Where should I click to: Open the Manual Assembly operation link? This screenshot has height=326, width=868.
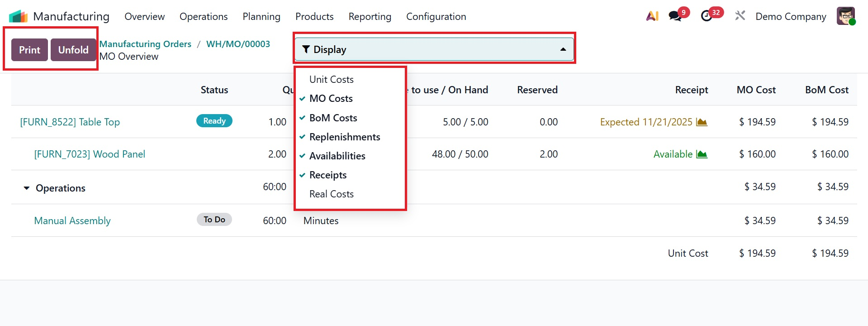pyautogui.click(x=72, y=221)
